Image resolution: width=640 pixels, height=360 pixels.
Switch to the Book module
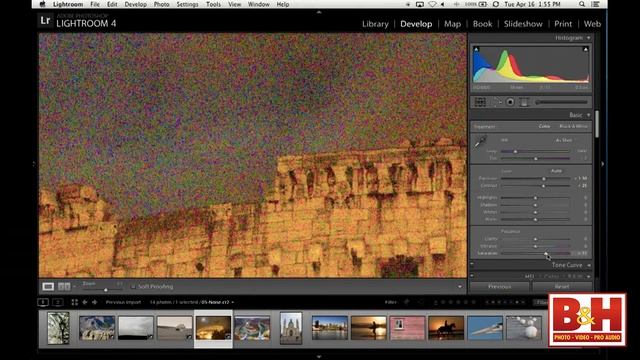pos(482,24)
